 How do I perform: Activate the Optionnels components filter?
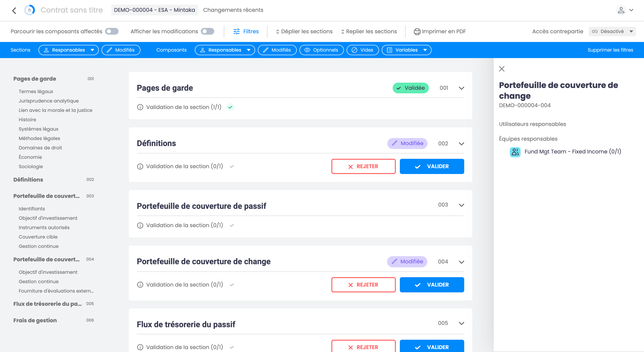coord(322,50)
